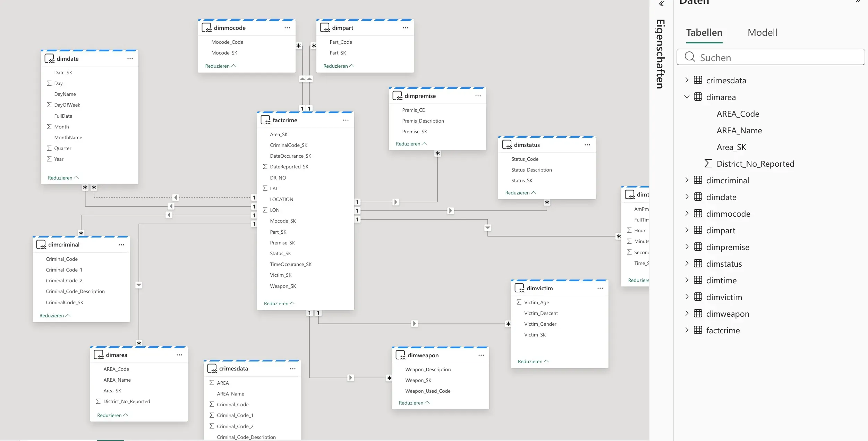Open more options menu on dimdate table
The height and width of the screenshot is (441, 868).
coord(130,58)
